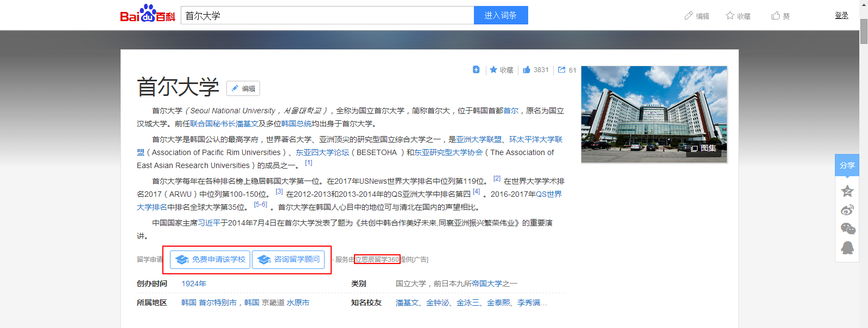
Task: Open alumni link 金泳三
Action: pos(467,303)
